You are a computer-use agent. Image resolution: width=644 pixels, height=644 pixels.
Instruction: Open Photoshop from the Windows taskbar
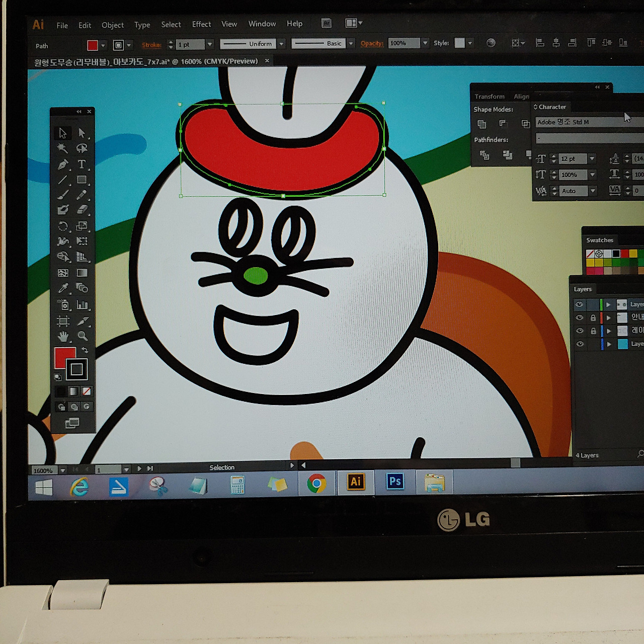pyautogui.click(x=395, y=482)
